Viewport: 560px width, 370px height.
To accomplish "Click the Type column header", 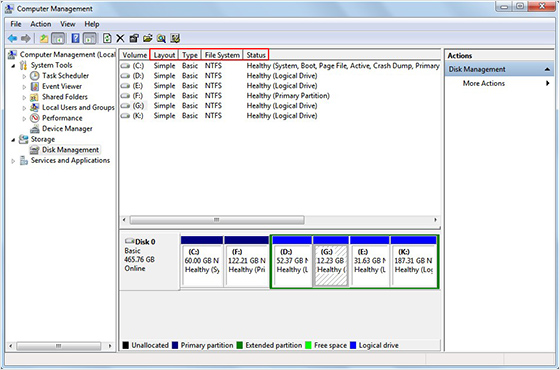I will point(190,55).
